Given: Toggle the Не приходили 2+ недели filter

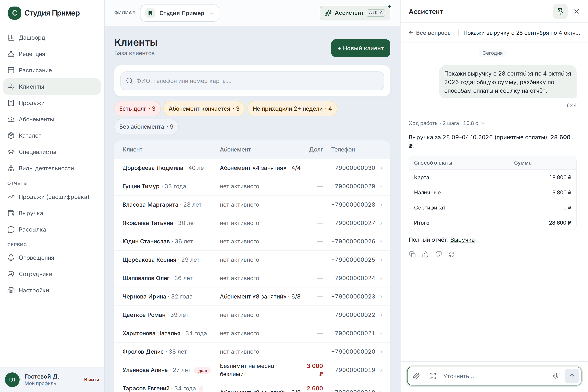Looking at the screenshot, I should coord(292,109).
